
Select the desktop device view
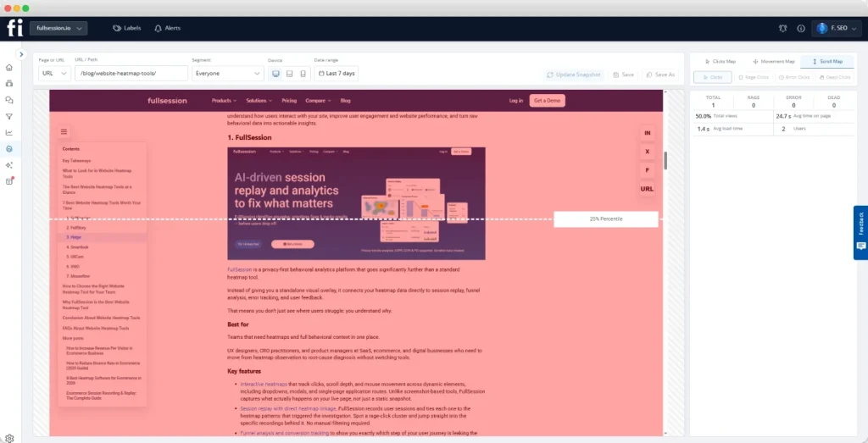275,74
